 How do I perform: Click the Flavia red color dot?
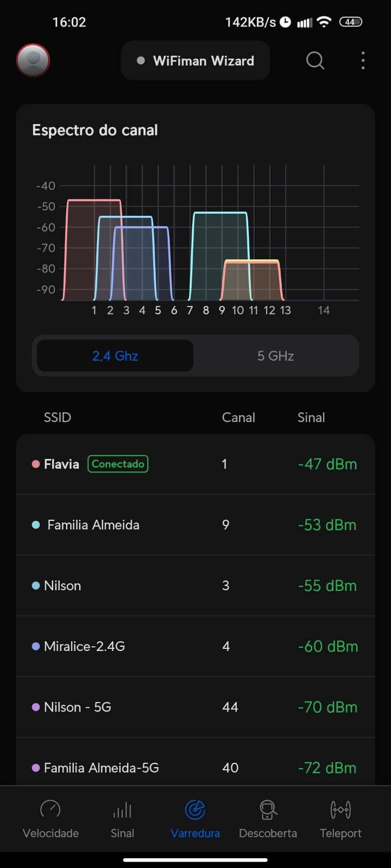coord(36,464)
